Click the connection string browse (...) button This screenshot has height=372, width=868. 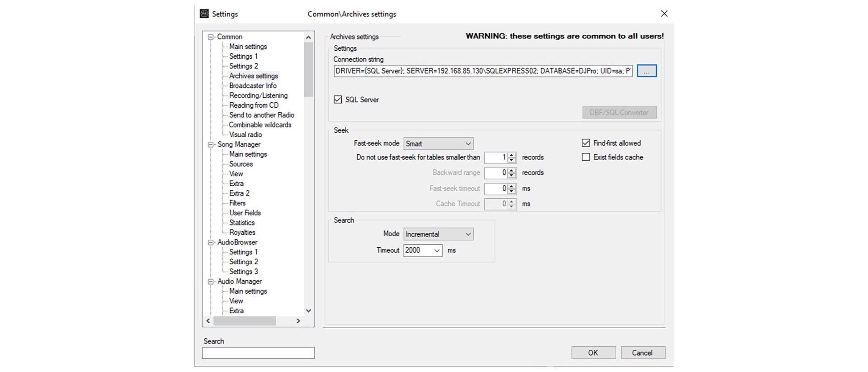pos(646,71)
